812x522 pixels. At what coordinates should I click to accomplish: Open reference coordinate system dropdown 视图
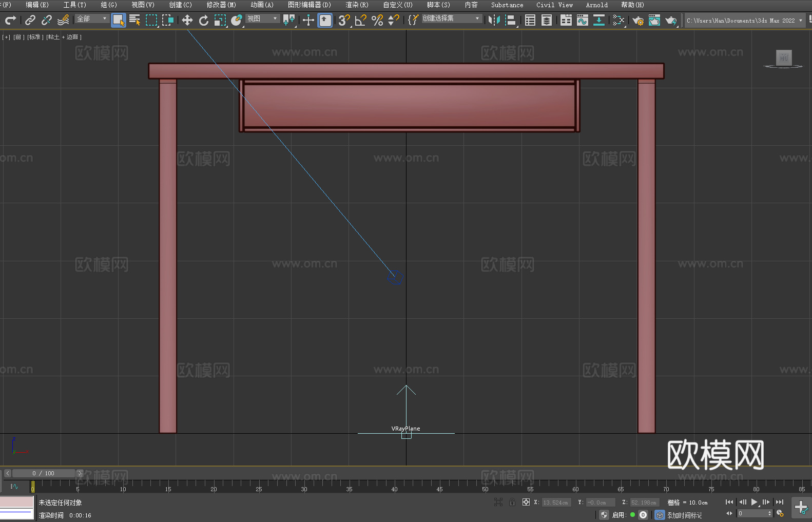click(x=263, y=18)
